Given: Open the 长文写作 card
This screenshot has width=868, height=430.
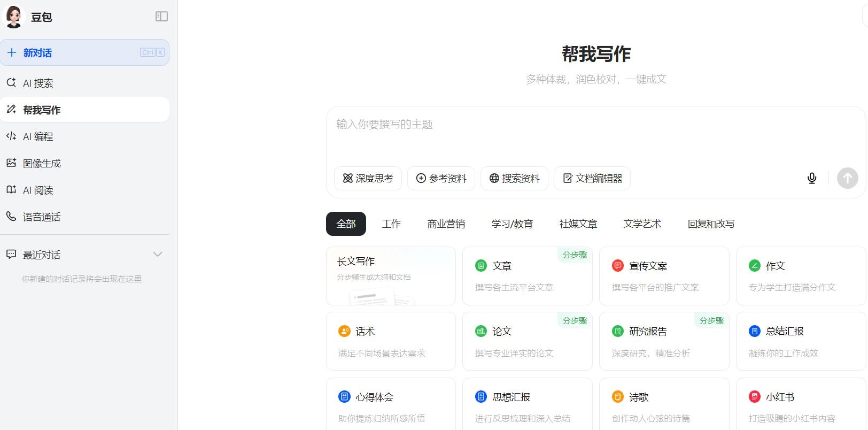Looking at the screenshot, I should click(391, 275).
